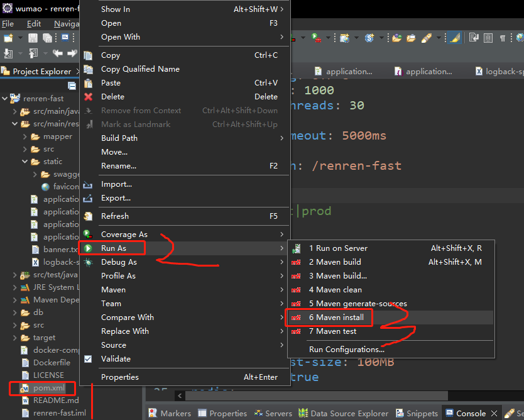524x420 pixels.
Task: Expand the src/main/java folder
Action: [14, 111]
